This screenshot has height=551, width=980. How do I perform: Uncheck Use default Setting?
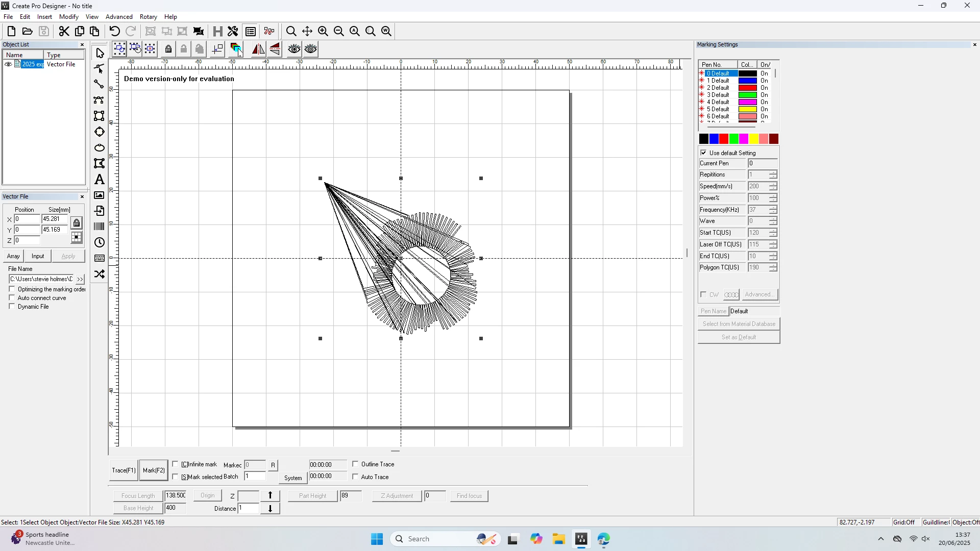pyautogui.click(x=704, y=153)
